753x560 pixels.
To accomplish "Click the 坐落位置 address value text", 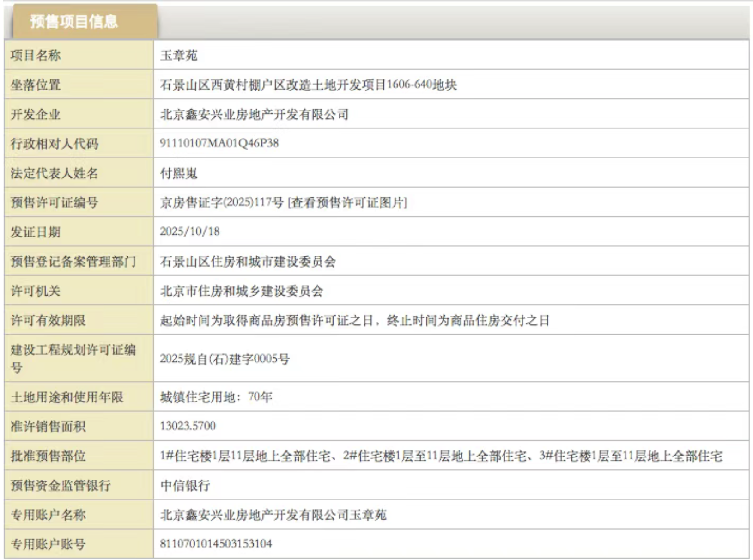I will coord(308,85).
